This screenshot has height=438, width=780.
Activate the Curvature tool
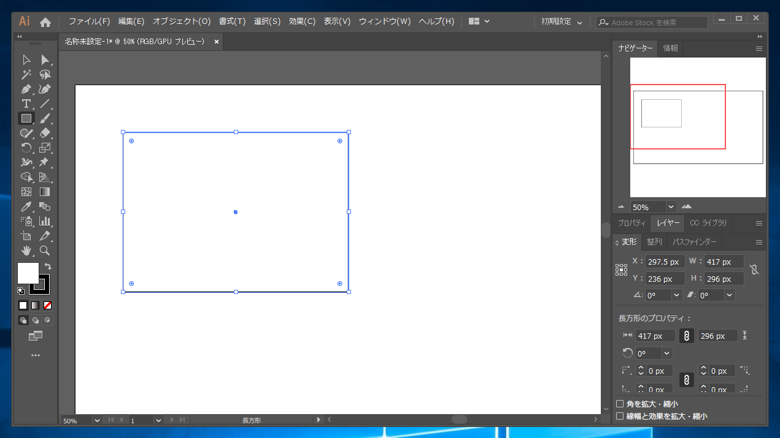point(45,89)
